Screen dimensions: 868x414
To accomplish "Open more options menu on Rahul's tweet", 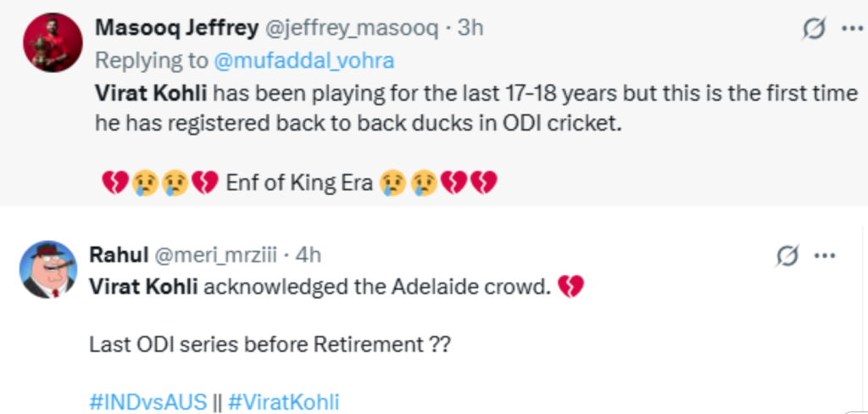I will tap(825, 255).
